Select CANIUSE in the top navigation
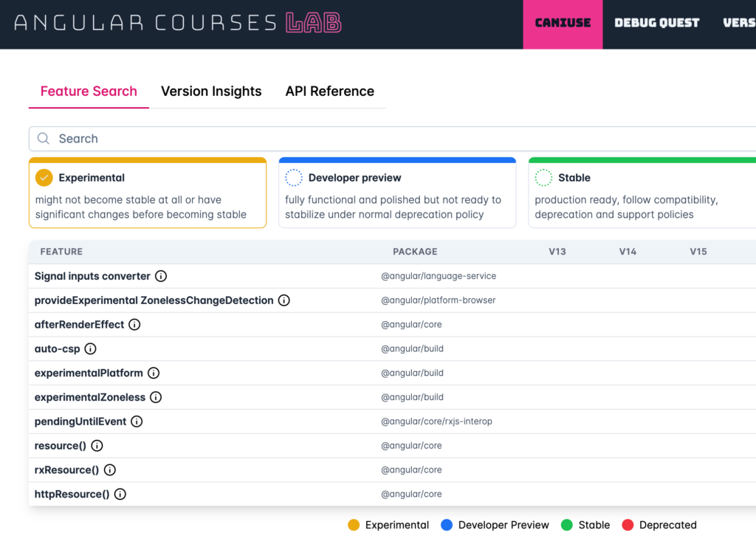 pos(563,23)
